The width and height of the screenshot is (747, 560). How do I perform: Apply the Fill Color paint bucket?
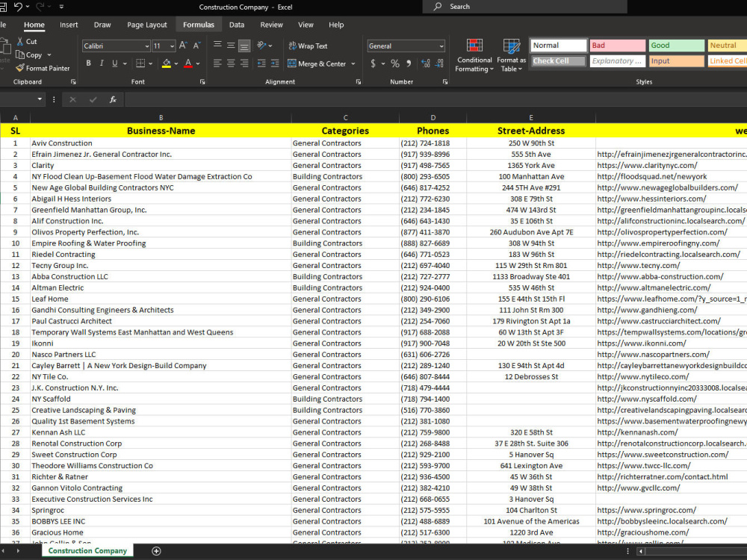[x=167, y=63]
